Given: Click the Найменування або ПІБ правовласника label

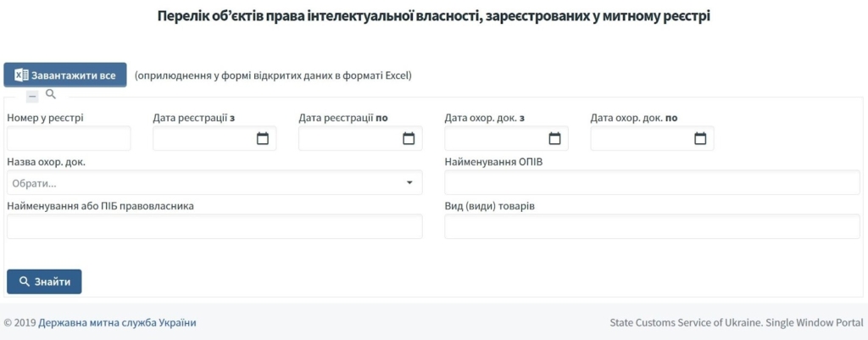Looking at the screenshot, I should click(x=100, y=206).
